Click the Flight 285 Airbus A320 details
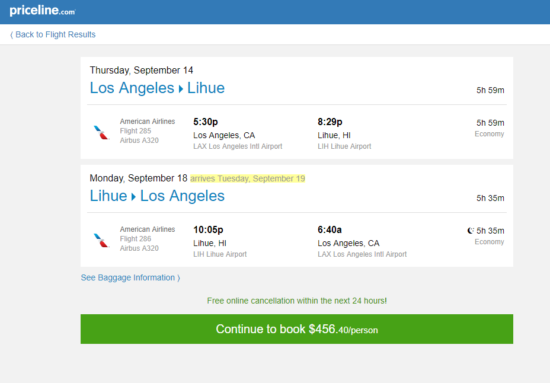 (139, 136)
